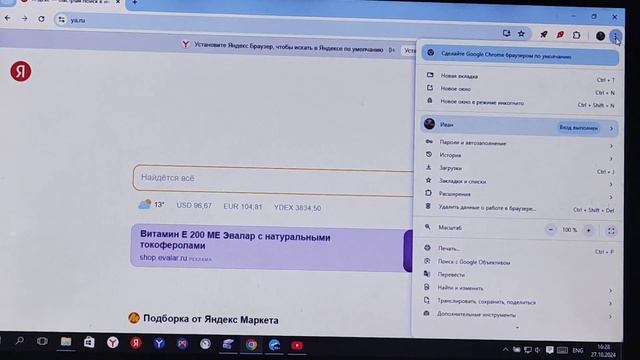Expand Пароли и автозаполнение submenu
The height and width of the screenshot is (360, 640).
click(x=519, y=143)
